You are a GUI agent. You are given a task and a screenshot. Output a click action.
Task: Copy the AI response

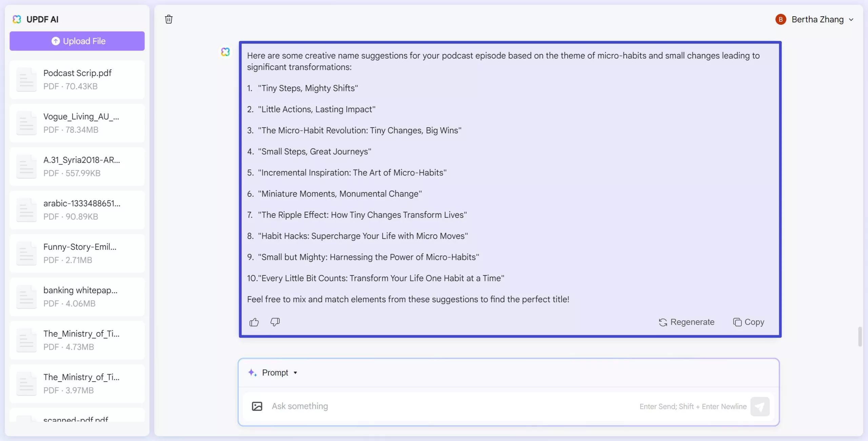[x=748, y=322]
